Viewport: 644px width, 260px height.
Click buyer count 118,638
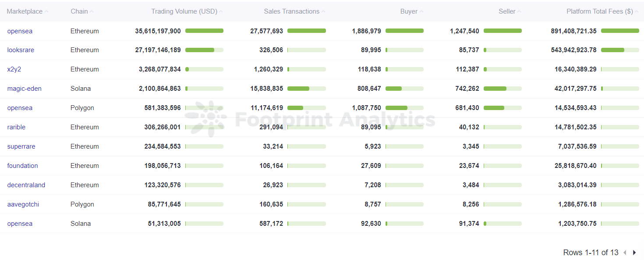pos(369,69)
